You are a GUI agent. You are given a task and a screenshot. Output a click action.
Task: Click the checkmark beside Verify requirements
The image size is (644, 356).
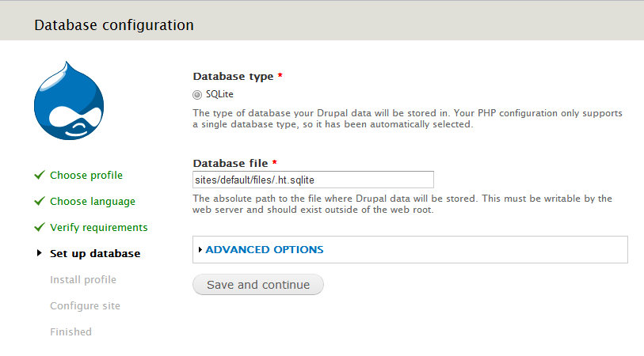(39, 228)
